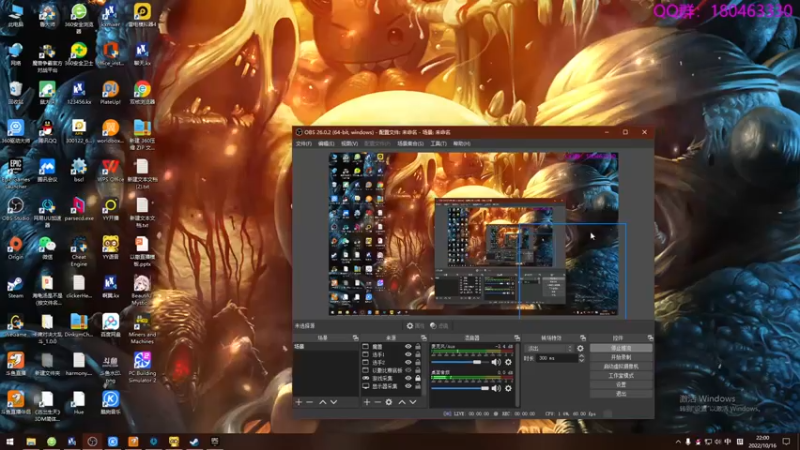The width and height of the screenshot is (800, 450).
Task: Open the 编辑(E) menu in OBS
Action: 326,144
